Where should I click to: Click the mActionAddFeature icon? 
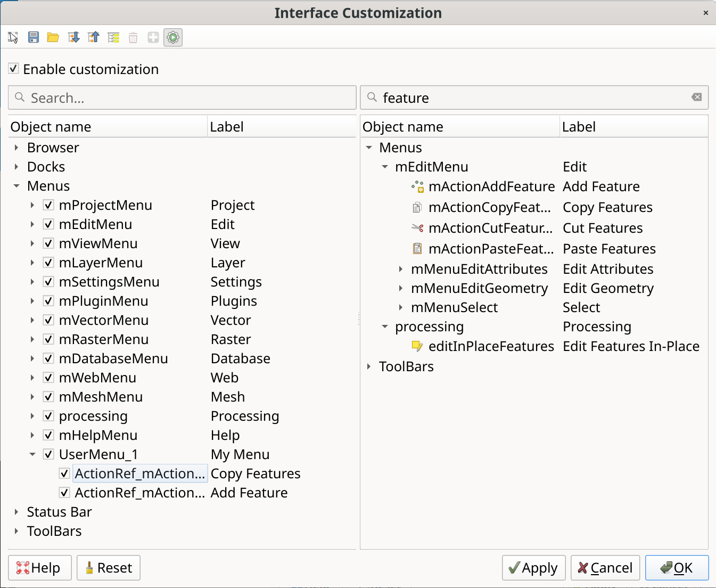click(418, 186)
